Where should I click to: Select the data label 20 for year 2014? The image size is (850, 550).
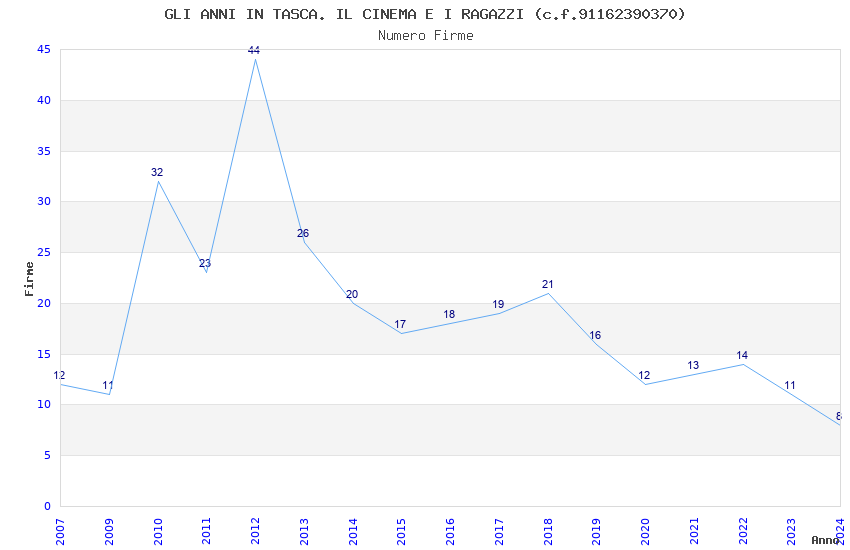(352, 294)
